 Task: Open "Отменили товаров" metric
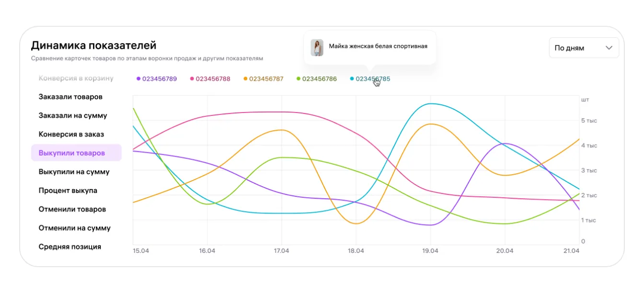pos(72,209)
